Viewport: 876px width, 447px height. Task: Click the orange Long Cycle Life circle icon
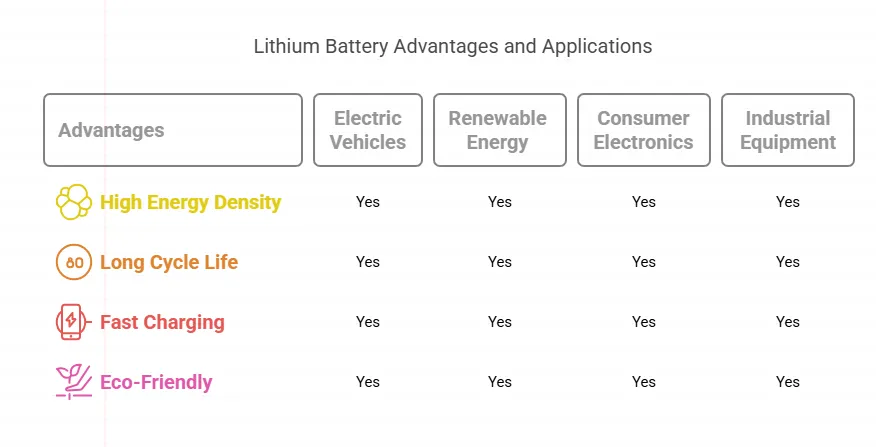coord(74,262)
